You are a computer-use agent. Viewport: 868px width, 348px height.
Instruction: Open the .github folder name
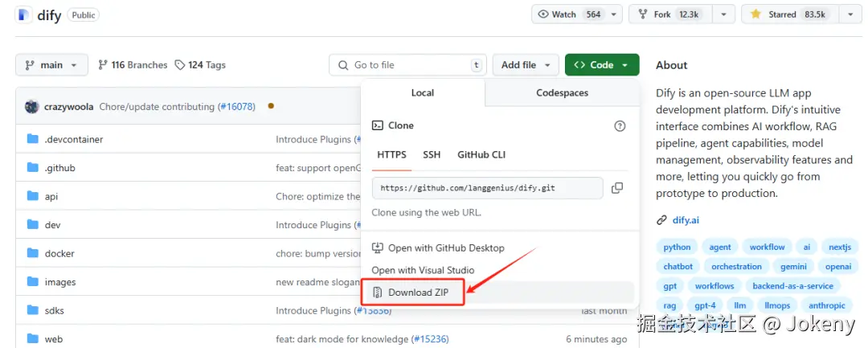coord(59,168)
